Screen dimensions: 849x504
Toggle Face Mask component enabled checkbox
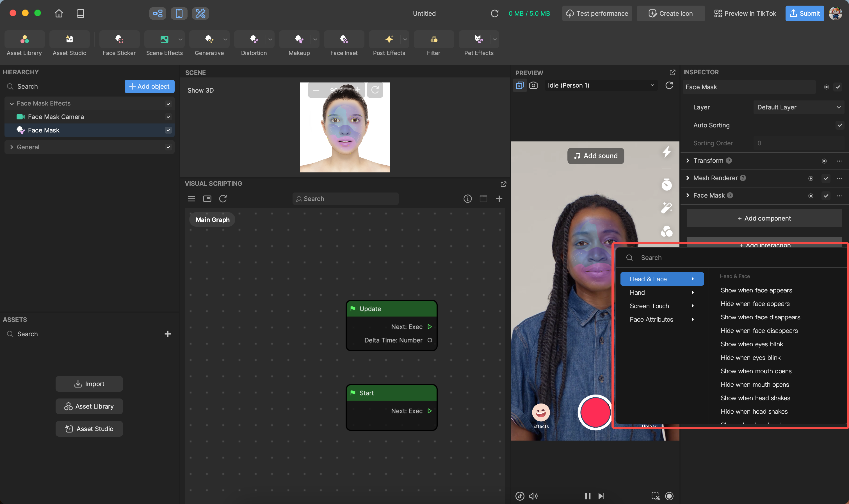[x=826, y=196]
